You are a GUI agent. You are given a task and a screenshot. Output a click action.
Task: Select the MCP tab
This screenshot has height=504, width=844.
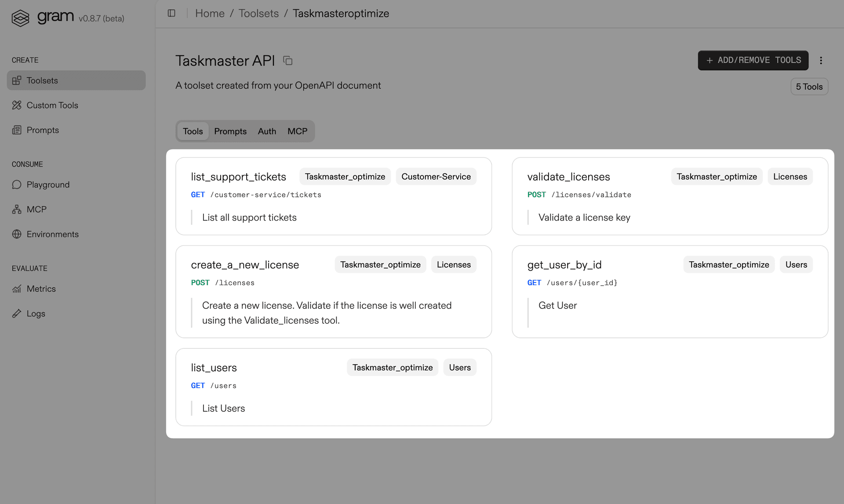click(x=297, y=131)
